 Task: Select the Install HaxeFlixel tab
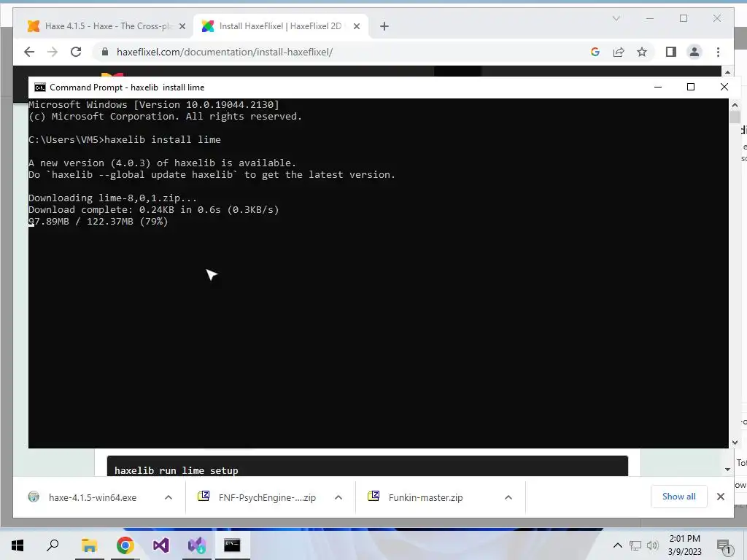coord(279,26)
